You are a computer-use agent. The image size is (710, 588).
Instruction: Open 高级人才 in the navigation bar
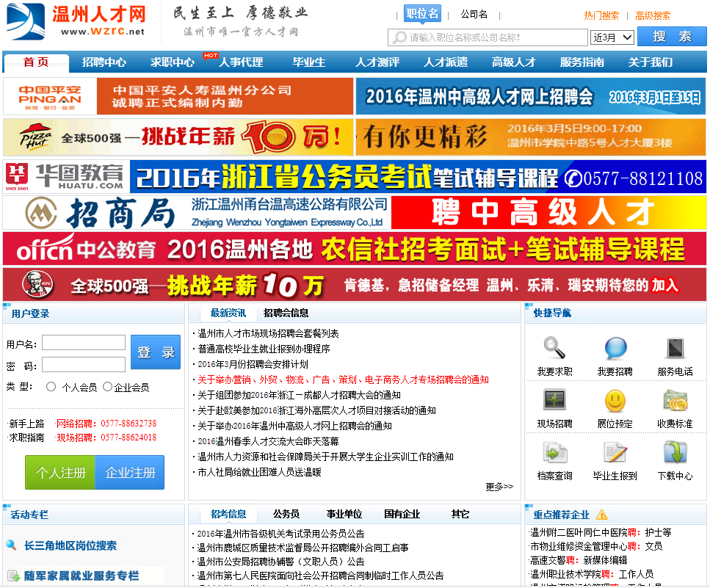pyautogui.click(x=514, y=62)
